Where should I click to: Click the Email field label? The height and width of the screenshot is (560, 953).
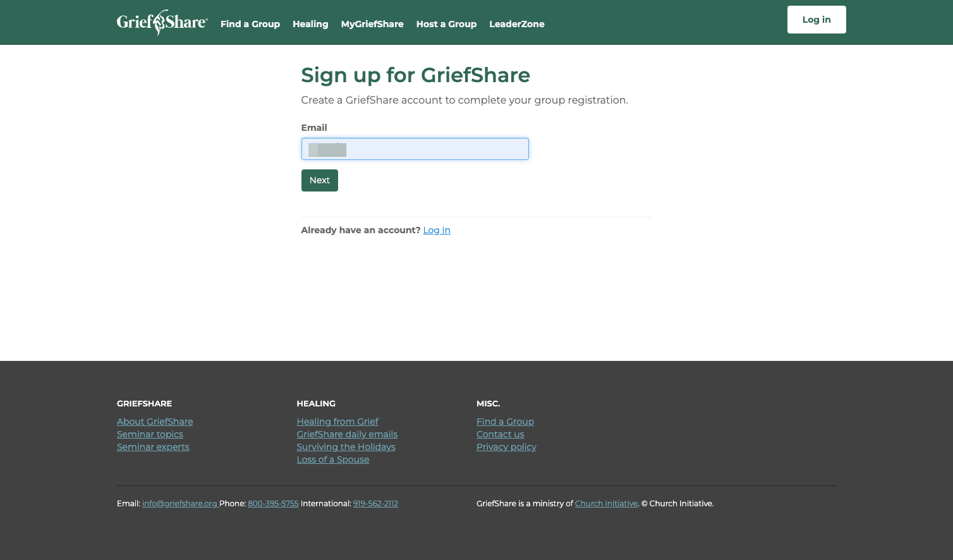[x=314, y=128]
